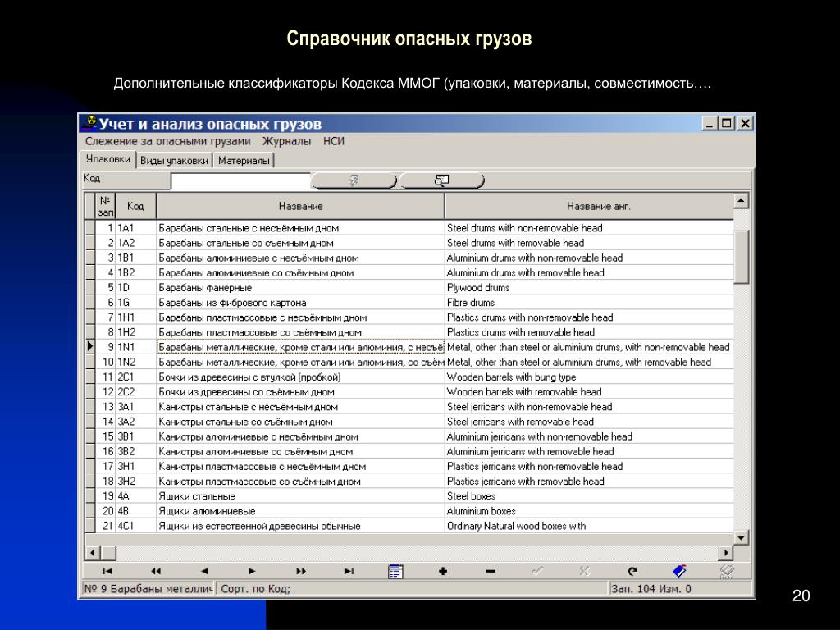Click the greyed-out rightmost navigator icon
The height and width of the screenshot is (630, 840).
click(x=727, y=571)
